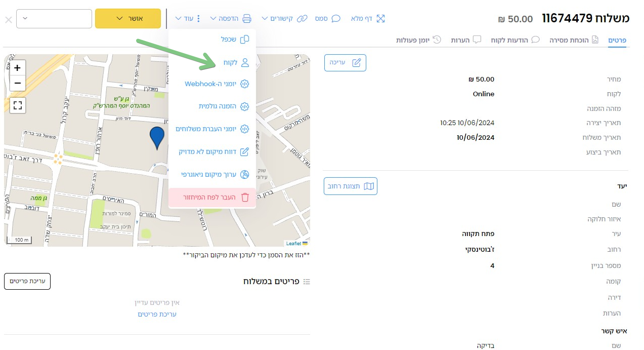Click the Leaflet attribution link
644x350 pixels.
[x=293, y=244]
